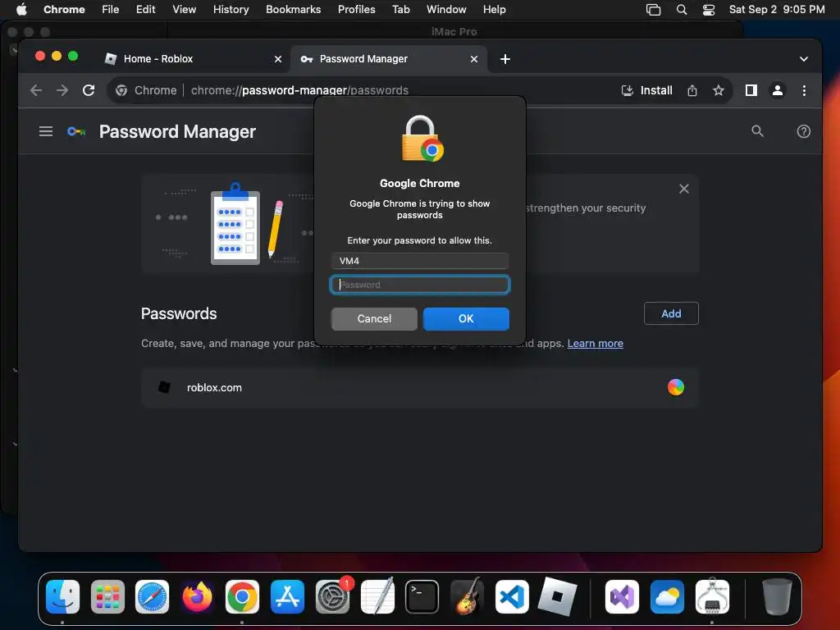Open Visual Studio from the Dock
Image resolution: width=840 pixels, height=630 pixels.
(x=622, y=597)
